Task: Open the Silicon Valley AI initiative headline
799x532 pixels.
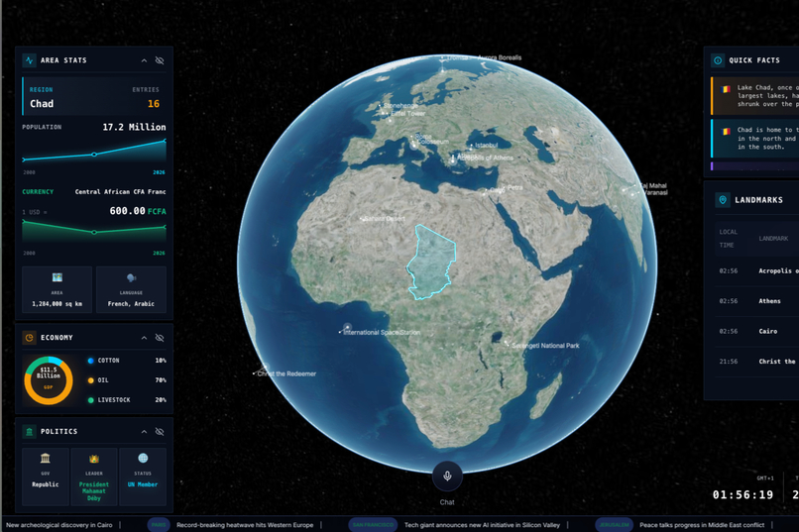Action: point(482,525)
